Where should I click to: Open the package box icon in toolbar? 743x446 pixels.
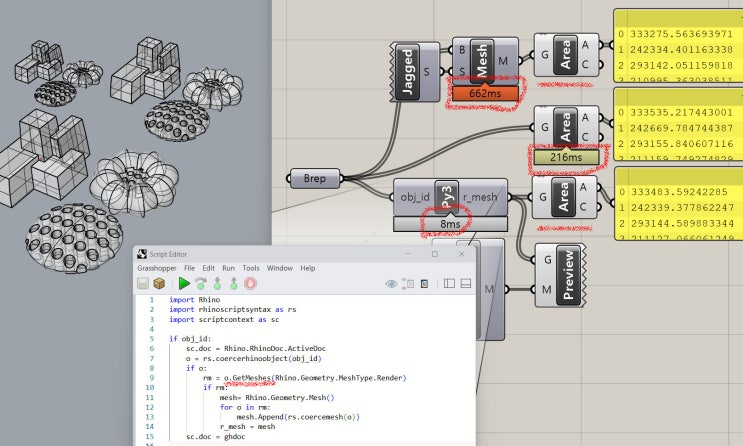(x=159, y=283)
